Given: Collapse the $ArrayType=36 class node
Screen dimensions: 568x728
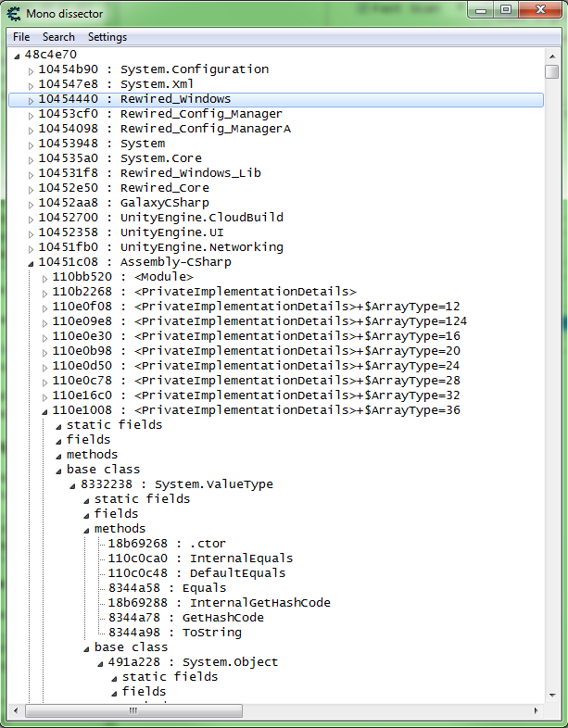Looking at the screenshot, I should [x=44, y=411].
